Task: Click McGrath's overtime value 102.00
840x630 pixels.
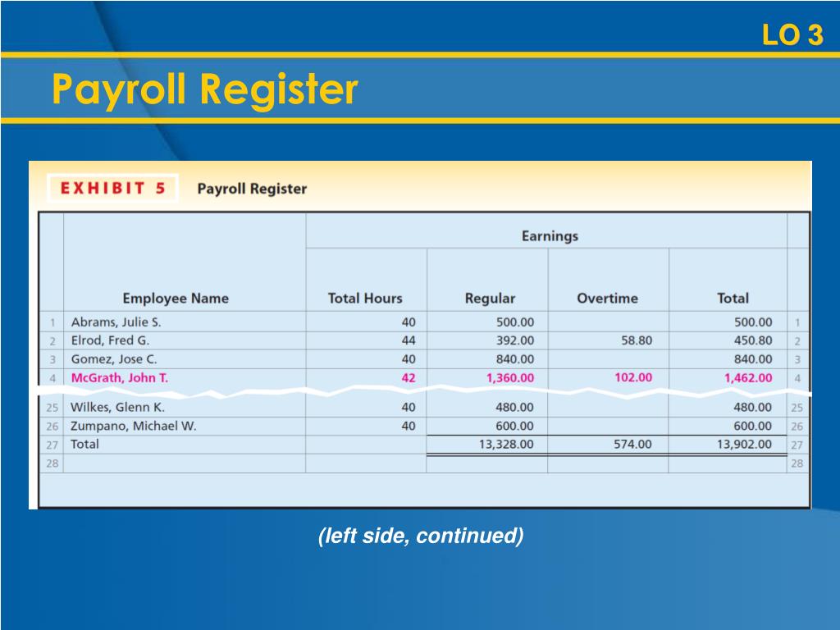Action: [633, 377]
